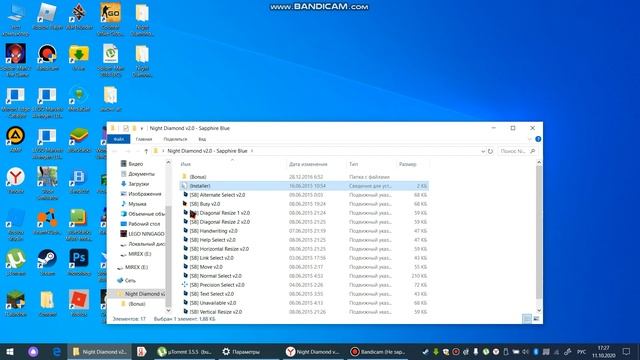Viewport: 640px width, 360px height.
Task: Click the uTorrent desktop shortcut
Action: pos(16,262)
